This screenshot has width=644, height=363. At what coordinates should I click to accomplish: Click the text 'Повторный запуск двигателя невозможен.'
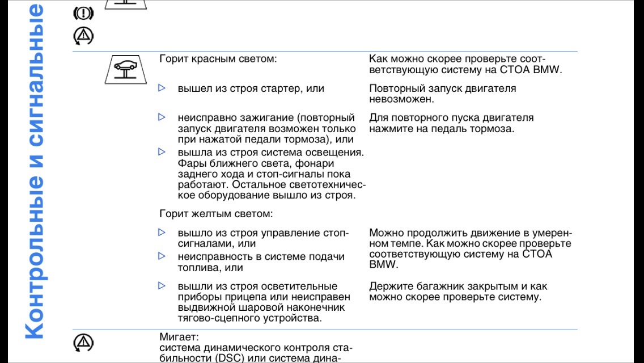tap(443, 94)
